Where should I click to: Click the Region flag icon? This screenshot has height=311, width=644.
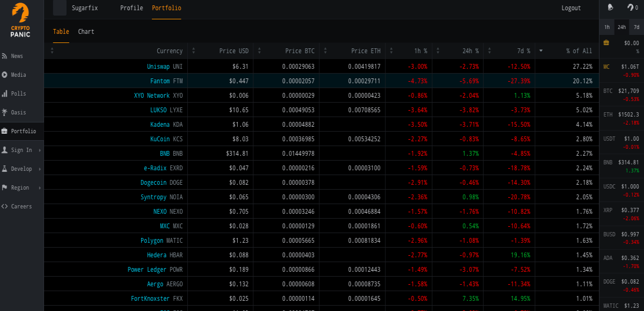click(x=5, y=187)
